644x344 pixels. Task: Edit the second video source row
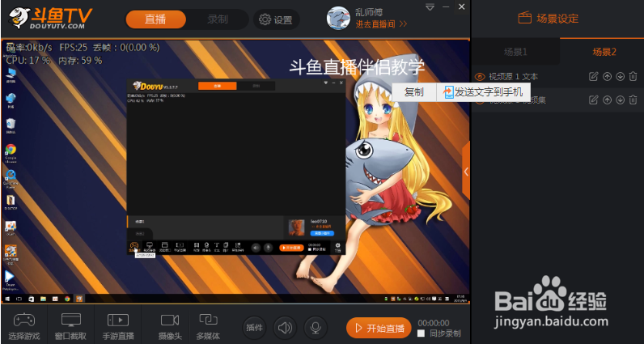pyautogui.click(x=594, y=100)
